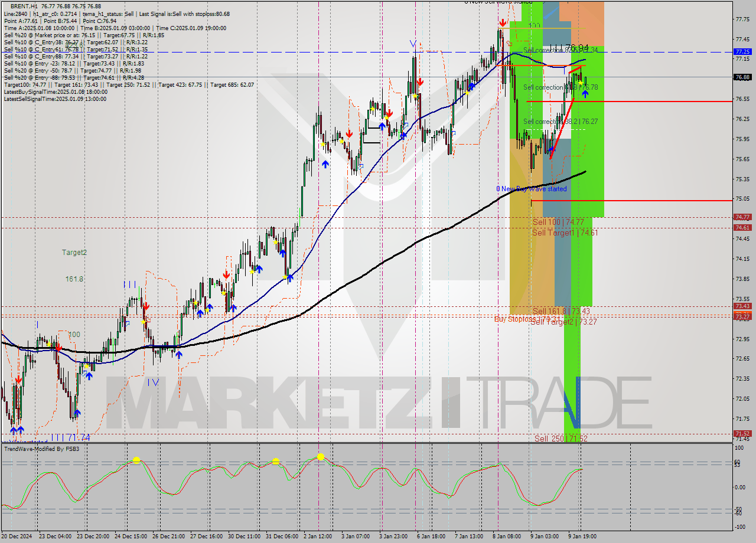Click the red 74.77 price tag
This screenshot has width=756, height=543.
[742, 217]
